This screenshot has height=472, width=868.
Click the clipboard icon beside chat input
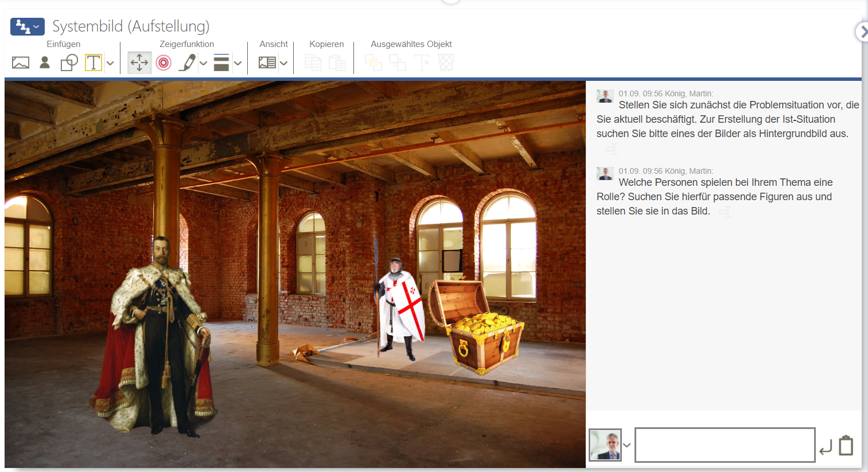click(846, 446)
